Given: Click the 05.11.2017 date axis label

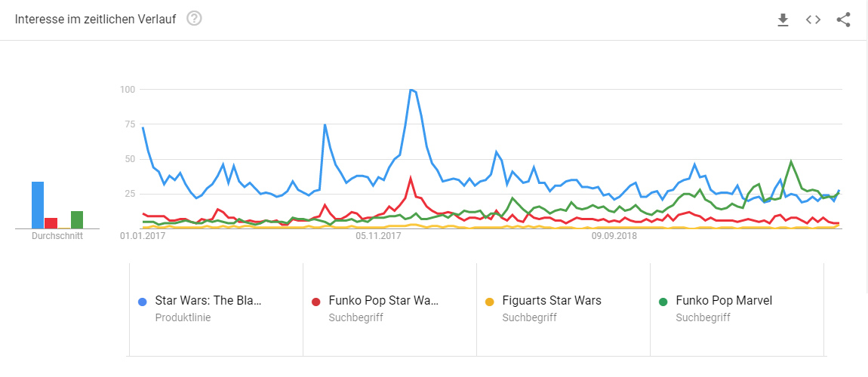Looking at the screenshot, I should (x=378, y=237).
